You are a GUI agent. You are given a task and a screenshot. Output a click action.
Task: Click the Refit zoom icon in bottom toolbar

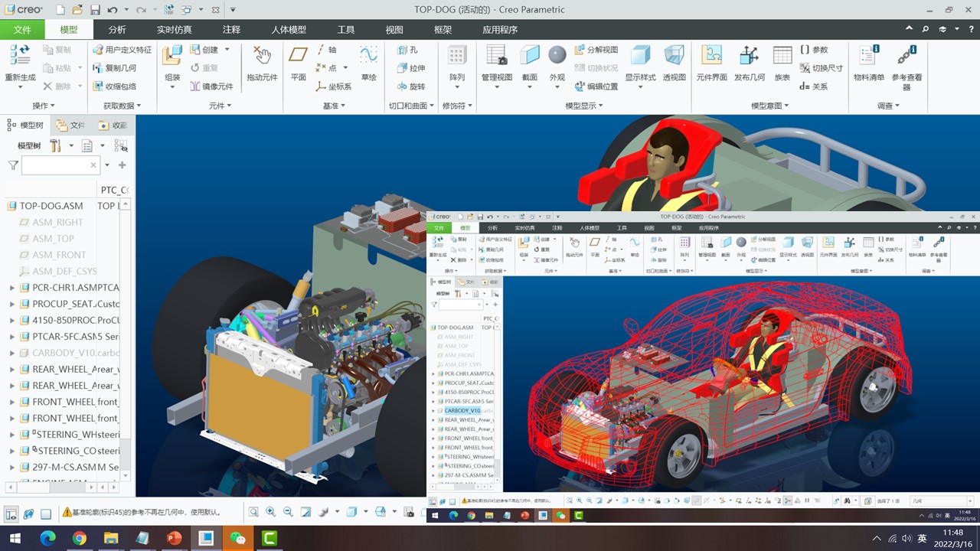tap(253, 512)
